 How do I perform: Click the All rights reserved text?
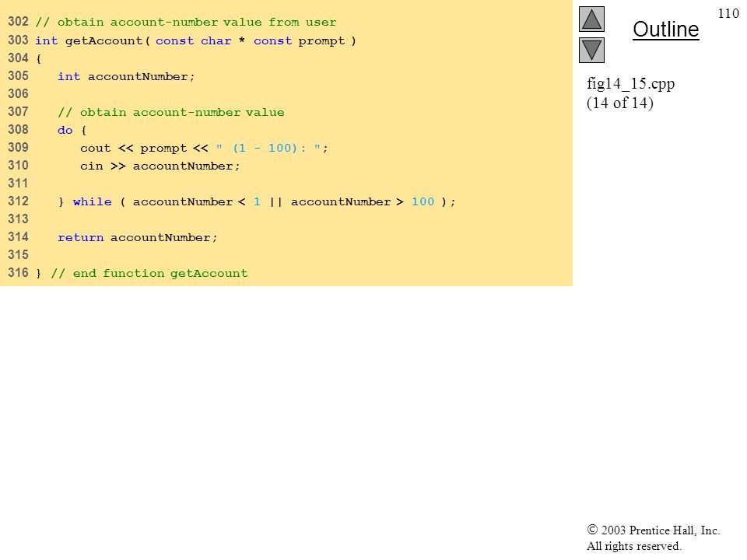pyautogui.click(x=633, y=546)
